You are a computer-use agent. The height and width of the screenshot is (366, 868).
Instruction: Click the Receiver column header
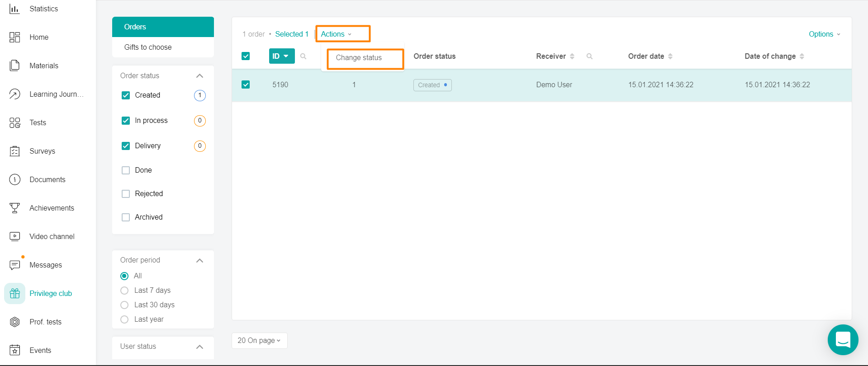click(551, 56)
